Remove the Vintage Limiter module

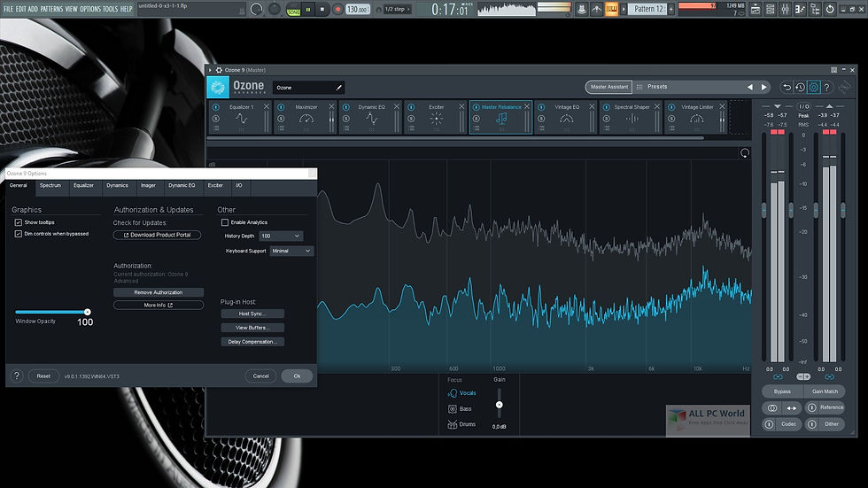[x=722, y=106]
